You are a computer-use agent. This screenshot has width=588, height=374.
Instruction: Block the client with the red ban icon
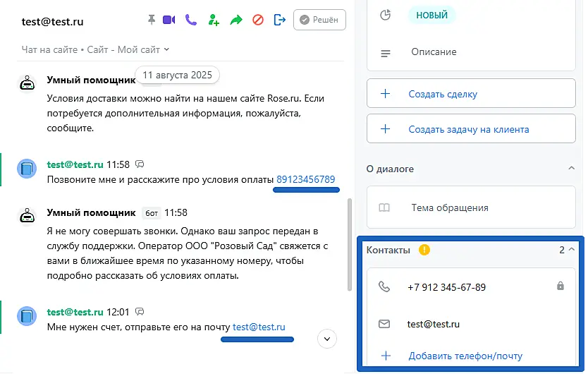click(258, 20)
